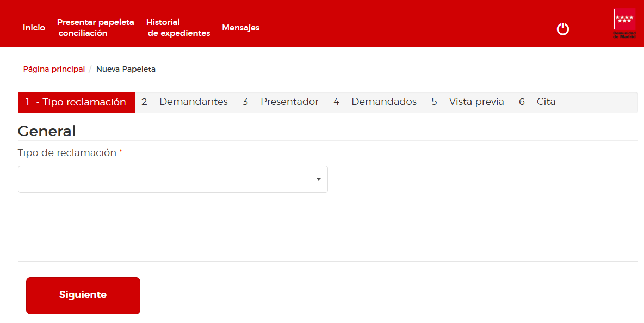Expand the empty combo box under General
Viewport: 644px width, 323px height.
tap(172, 179)
